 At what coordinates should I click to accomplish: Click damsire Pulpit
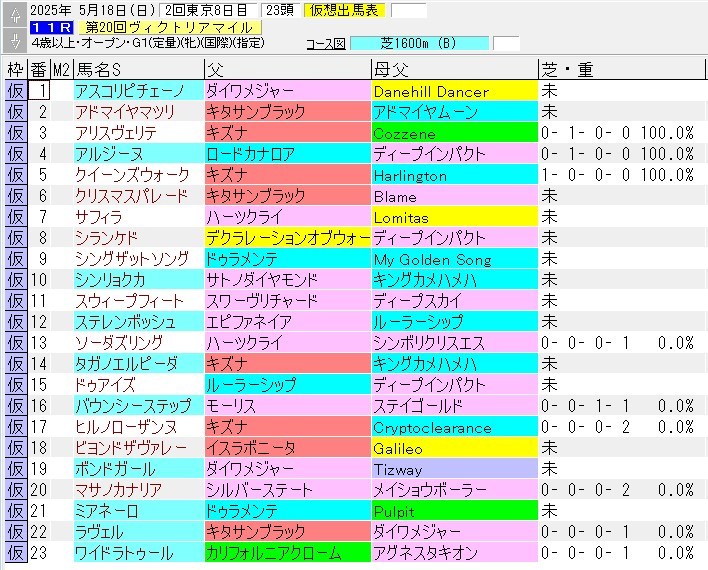(455, 511)
